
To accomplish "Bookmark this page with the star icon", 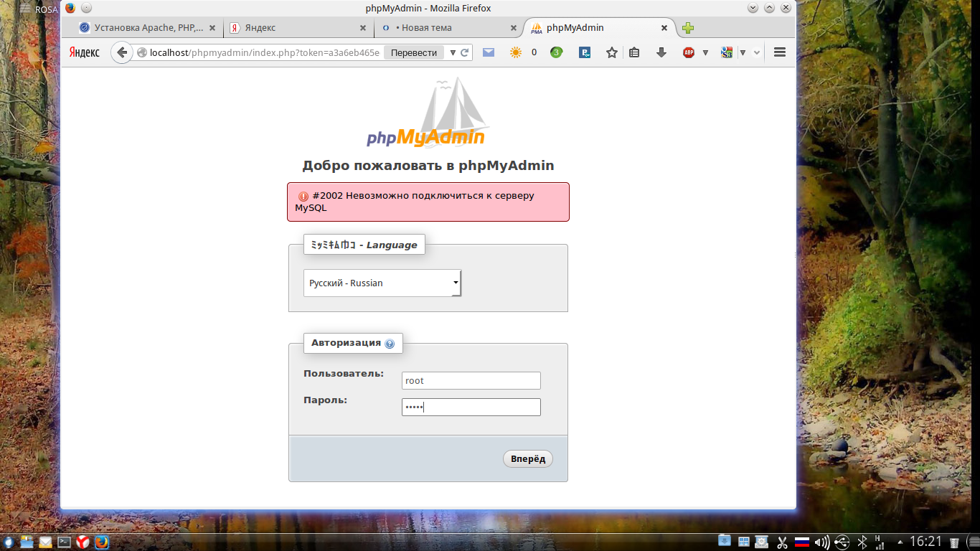I will coord(612,52).
